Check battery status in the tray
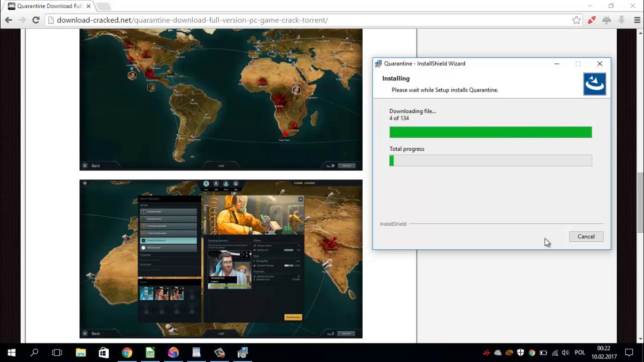 [543, 353]
